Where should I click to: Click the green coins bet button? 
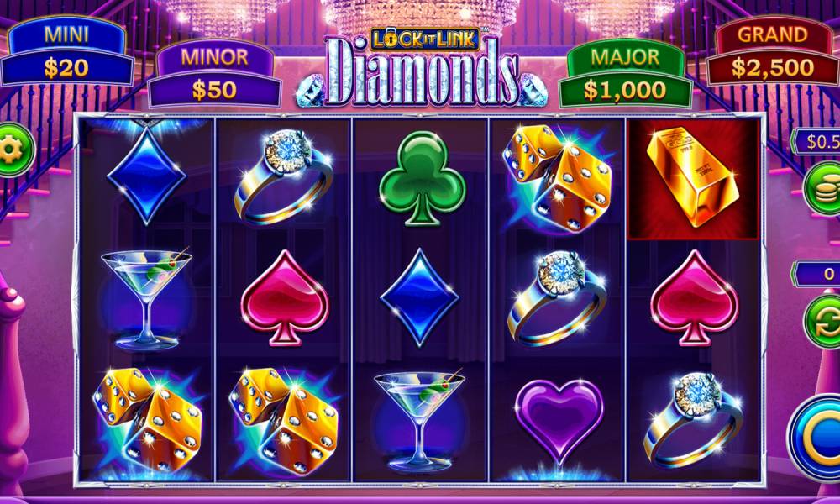(x=823, y=188)
